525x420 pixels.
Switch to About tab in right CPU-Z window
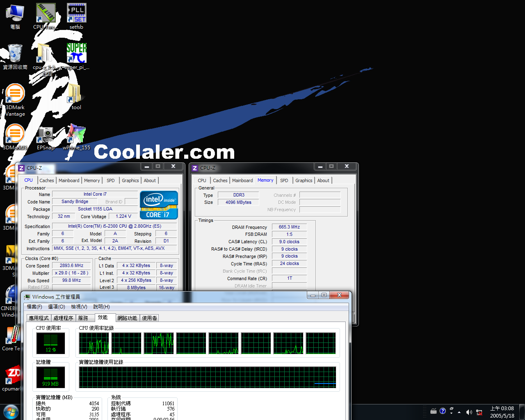323,180
